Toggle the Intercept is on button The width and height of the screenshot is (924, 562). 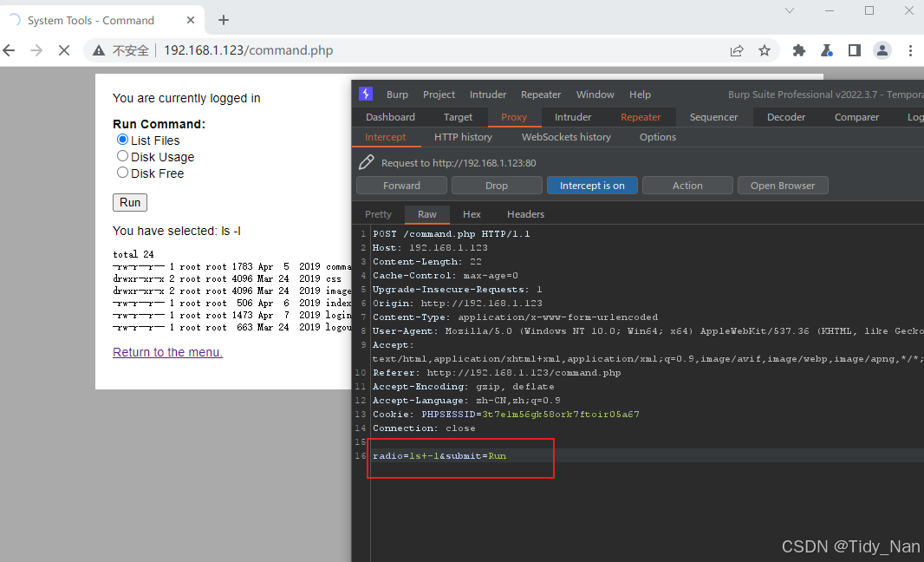[x=592, y=186]
